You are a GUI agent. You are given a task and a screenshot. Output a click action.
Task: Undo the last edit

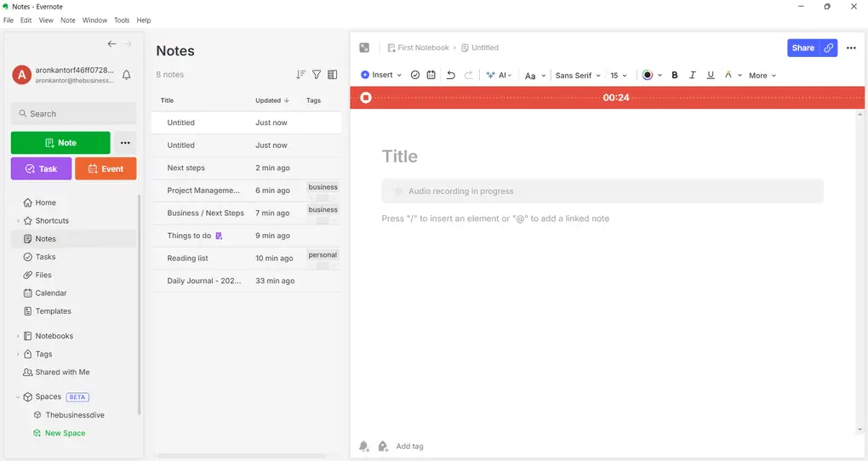(451, 75)
